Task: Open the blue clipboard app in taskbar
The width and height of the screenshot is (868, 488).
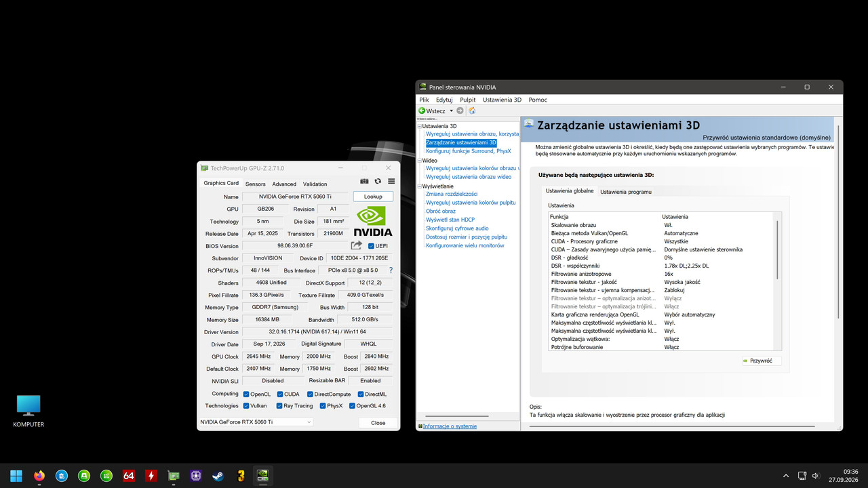Action: (61, 476)
